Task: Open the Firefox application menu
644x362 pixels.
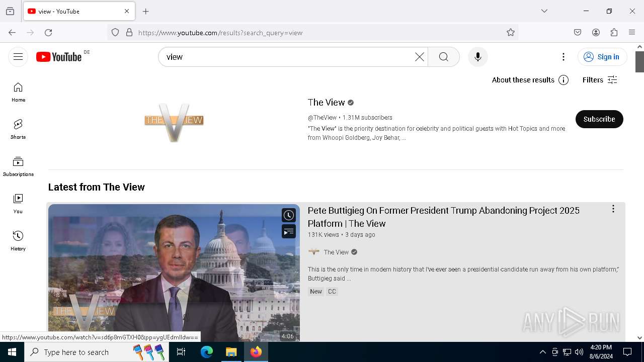Action: click(x=632, y=33)
